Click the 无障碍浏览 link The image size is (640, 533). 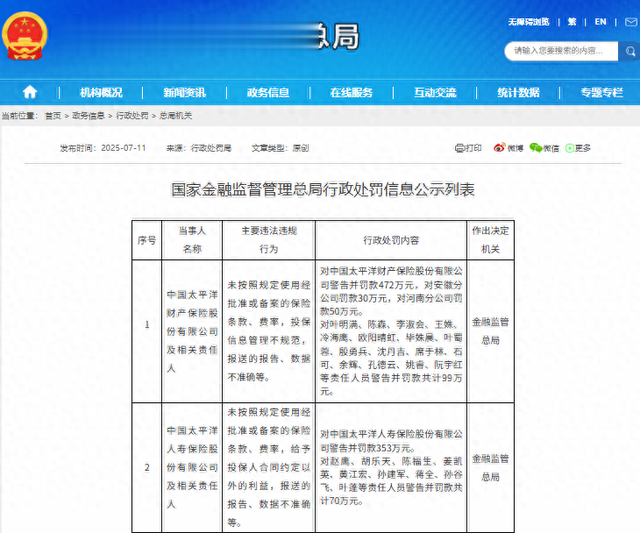pos(529,22)
